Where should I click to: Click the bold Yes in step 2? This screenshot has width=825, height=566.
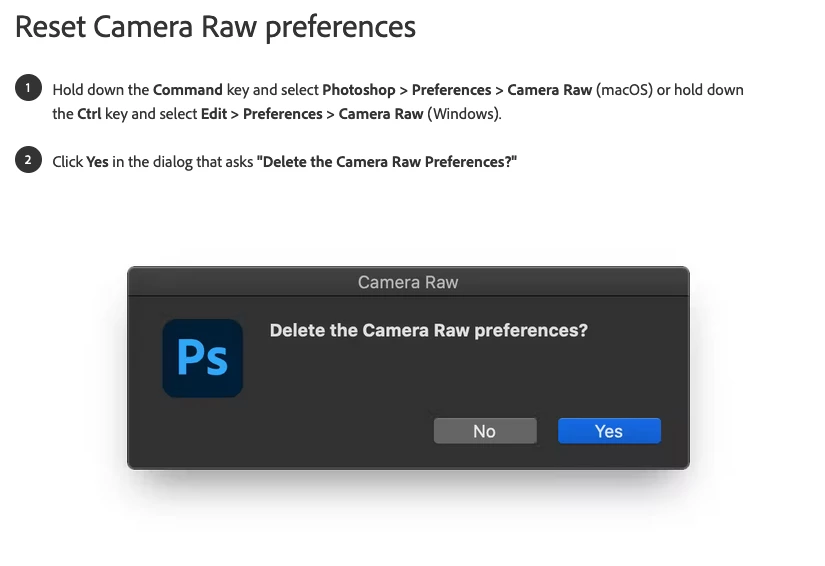[97, 162]
